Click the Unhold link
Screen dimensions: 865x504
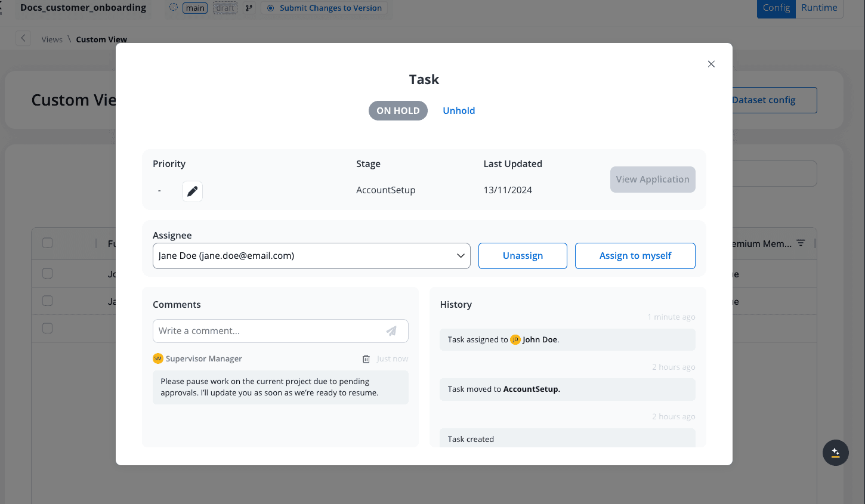[459, 111]
